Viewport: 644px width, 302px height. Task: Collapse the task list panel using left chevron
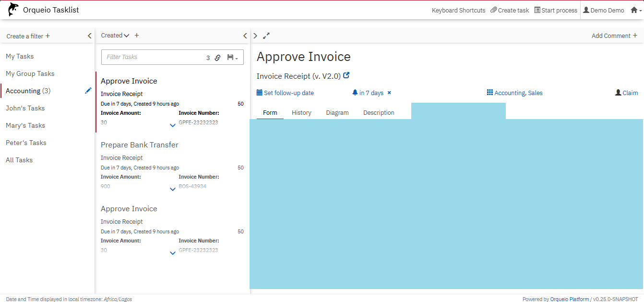tap(245, 36)
